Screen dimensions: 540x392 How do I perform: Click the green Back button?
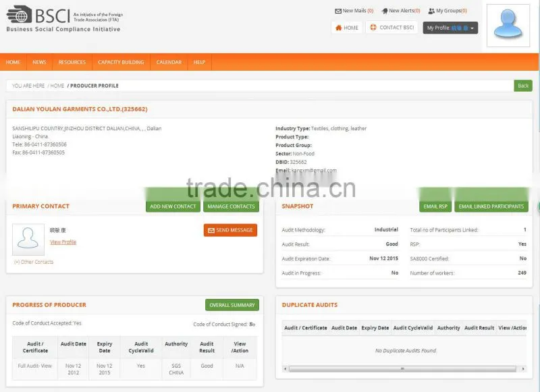pyautogui.click(x=523, y=86)
